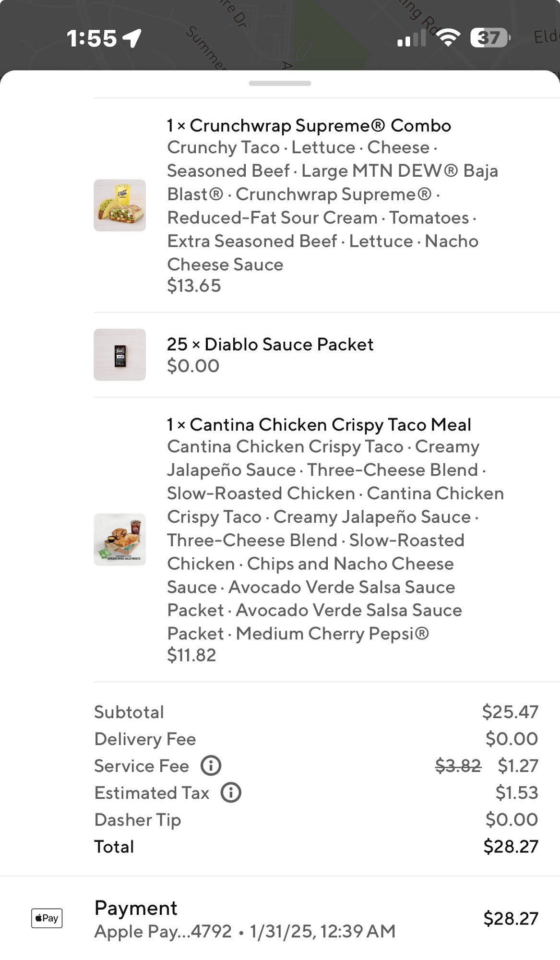Tap the cellular signal bars
The image size is (560, 960).
coord(412,38)
